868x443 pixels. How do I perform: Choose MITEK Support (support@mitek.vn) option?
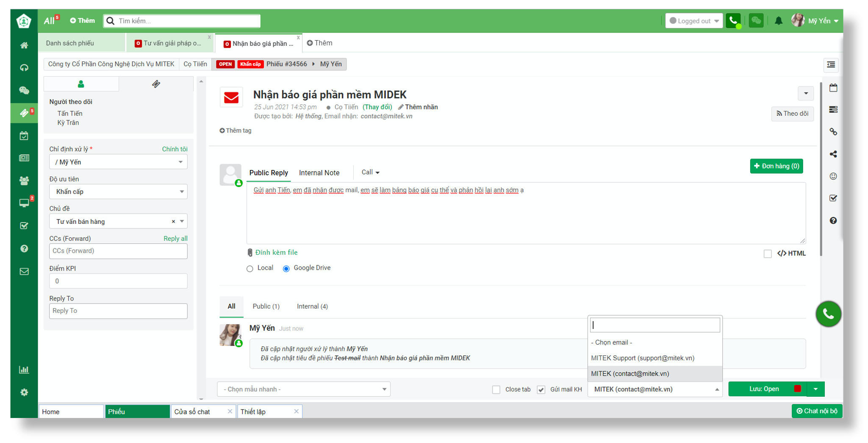[x=655, y=358]
